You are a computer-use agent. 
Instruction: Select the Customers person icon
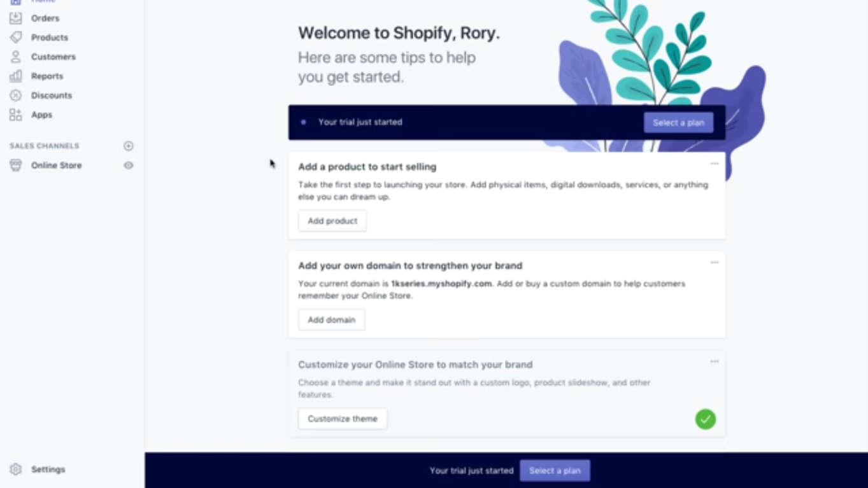pos(15,57)
